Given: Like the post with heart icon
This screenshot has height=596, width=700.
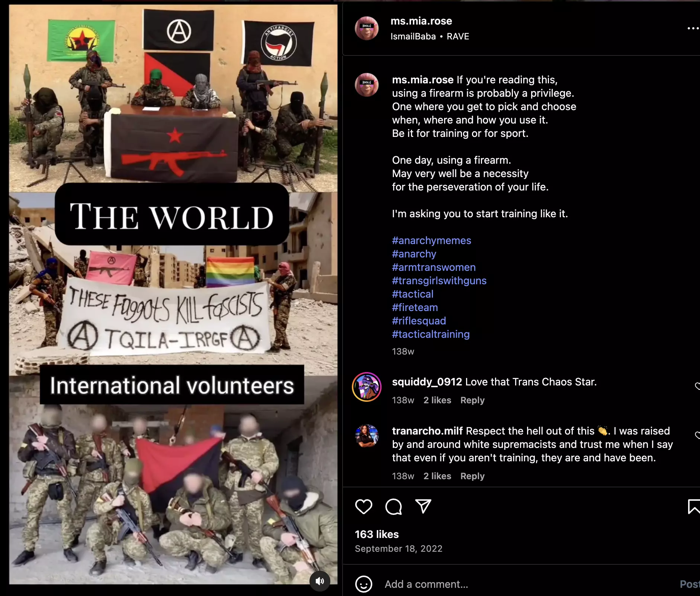Looking at the screenshot, I should [363, 506].
